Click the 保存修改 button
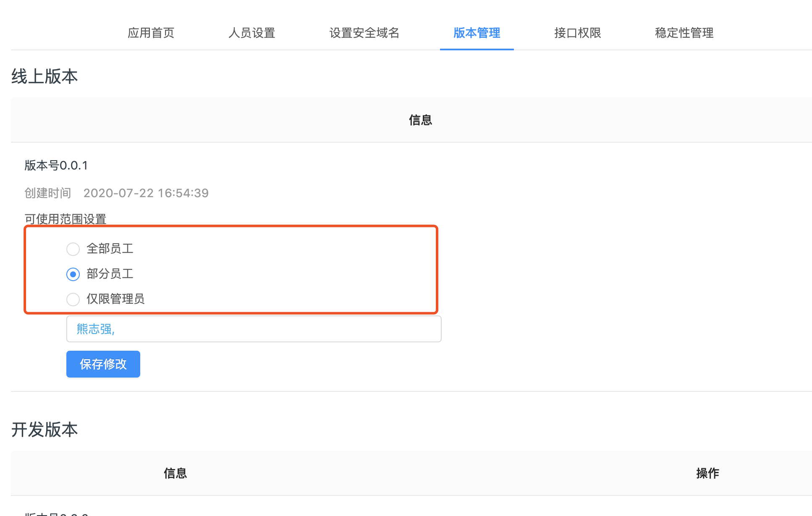Screen dimensions: 812x516 (x=103, y=364)
